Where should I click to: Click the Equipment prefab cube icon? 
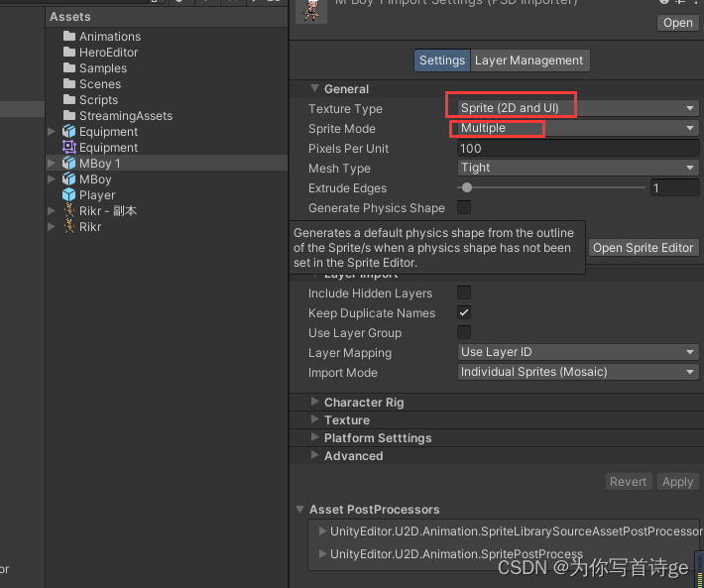point(69,132)
